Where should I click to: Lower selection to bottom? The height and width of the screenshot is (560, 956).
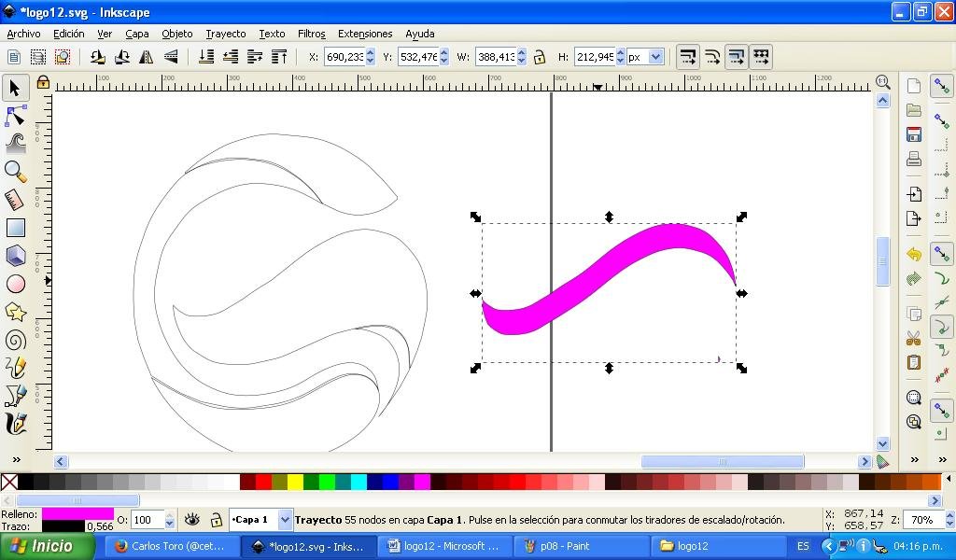206,57
